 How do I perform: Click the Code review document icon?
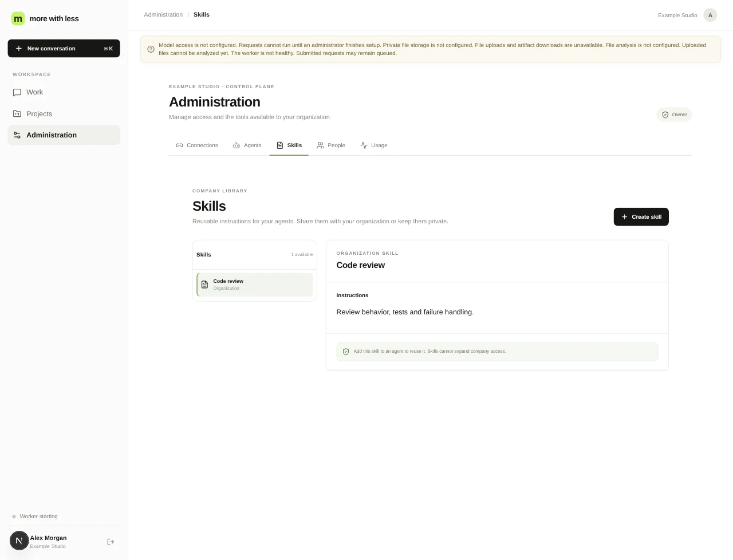(x=204, y=285)
